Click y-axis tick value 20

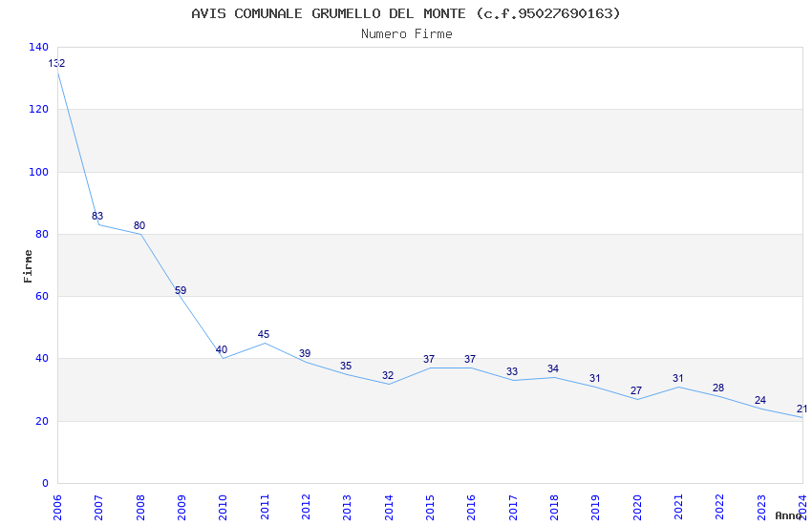pos(42,421)
